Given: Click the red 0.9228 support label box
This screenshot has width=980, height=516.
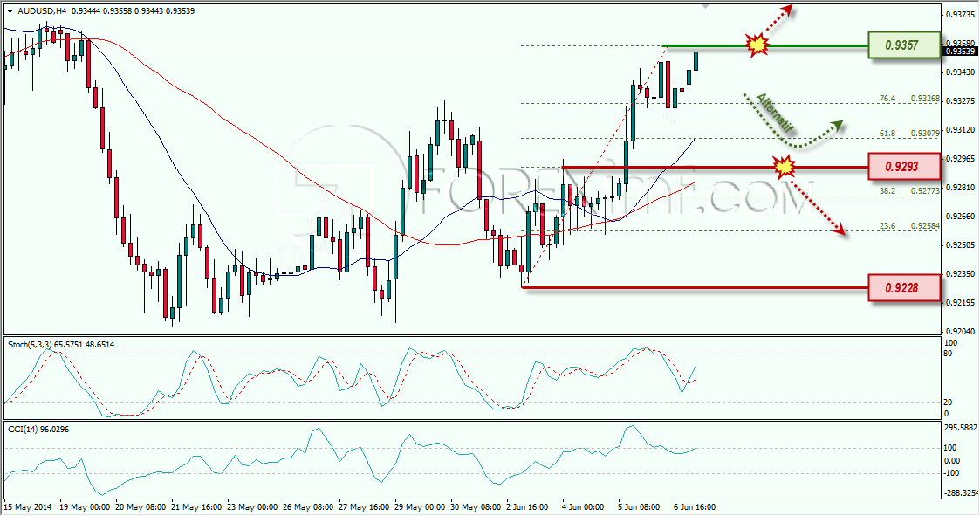Looking at the screenshot, I should click(904, 288).
